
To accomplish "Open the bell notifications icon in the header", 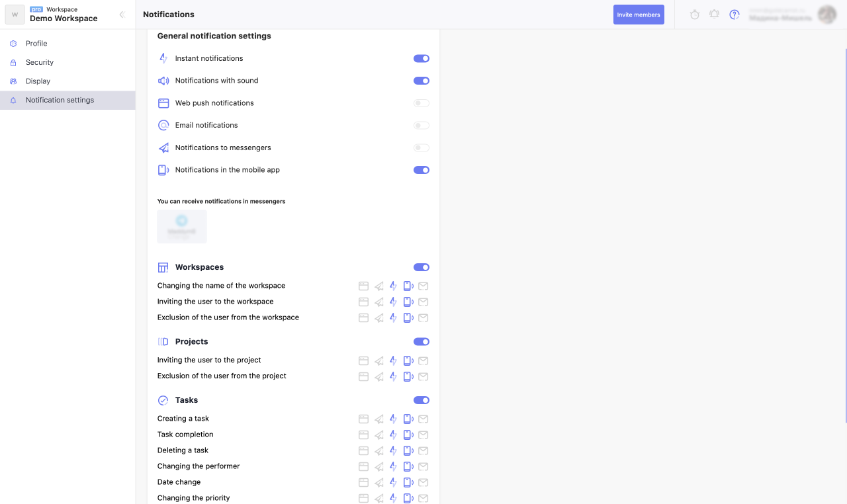I will click(x=714, y=15).
